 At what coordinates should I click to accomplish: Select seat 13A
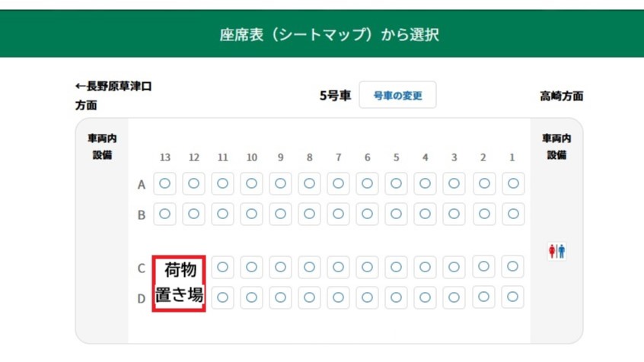tap(164, 184)
